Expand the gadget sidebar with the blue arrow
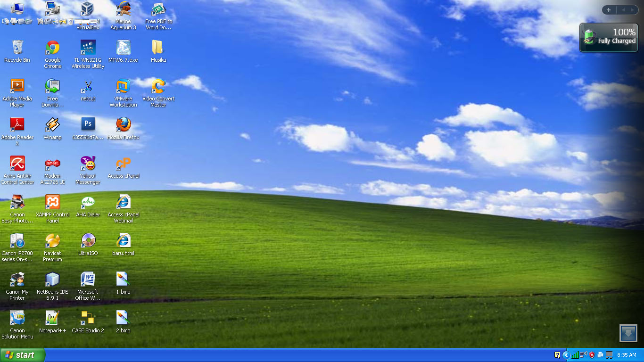 click(627, 333)
